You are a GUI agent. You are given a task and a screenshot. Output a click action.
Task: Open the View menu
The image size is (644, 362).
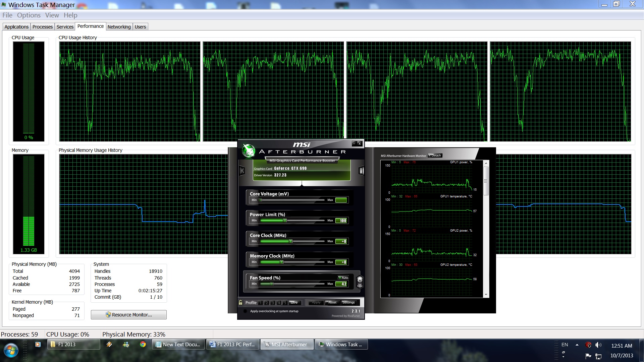coord(52,15)
